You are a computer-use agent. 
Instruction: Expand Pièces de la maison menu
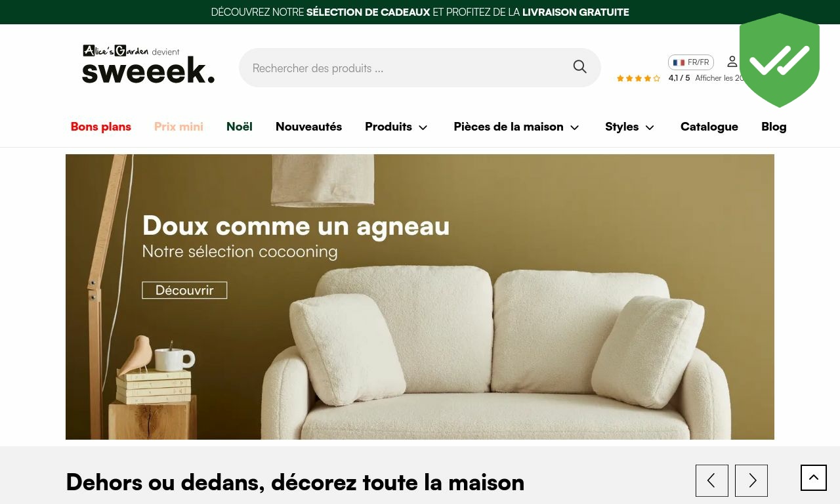[x=516, y=127]
